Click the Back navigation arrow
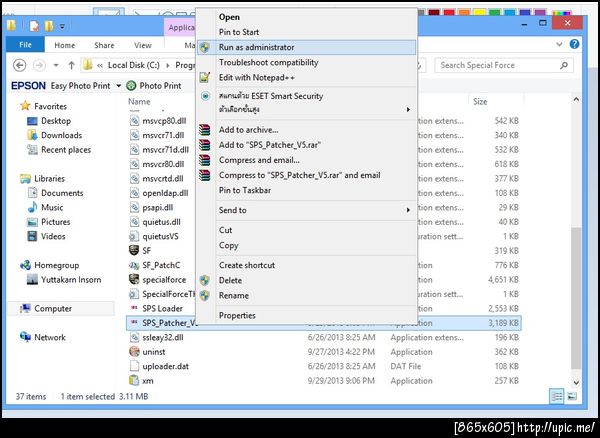Image resolution: width=600 pixels, height=438 pixels. [x=20, y=65]
